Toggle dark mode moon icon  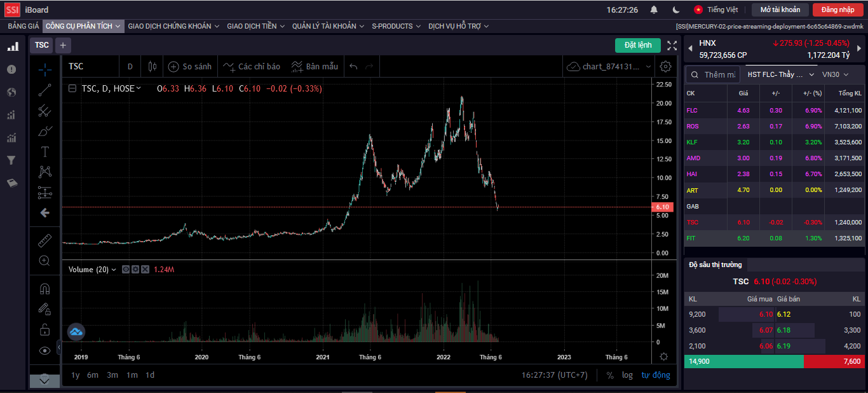click(676, 10)
